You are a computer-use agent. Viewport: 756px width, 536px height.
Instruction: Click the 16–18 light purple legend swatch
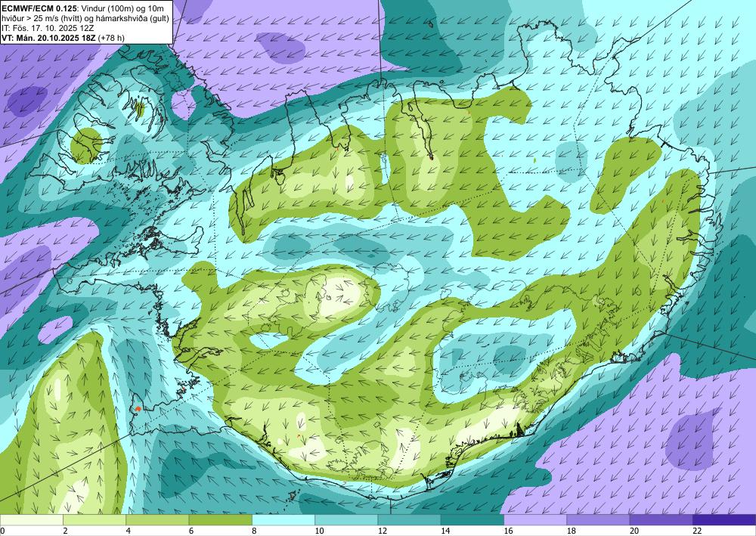535,519
